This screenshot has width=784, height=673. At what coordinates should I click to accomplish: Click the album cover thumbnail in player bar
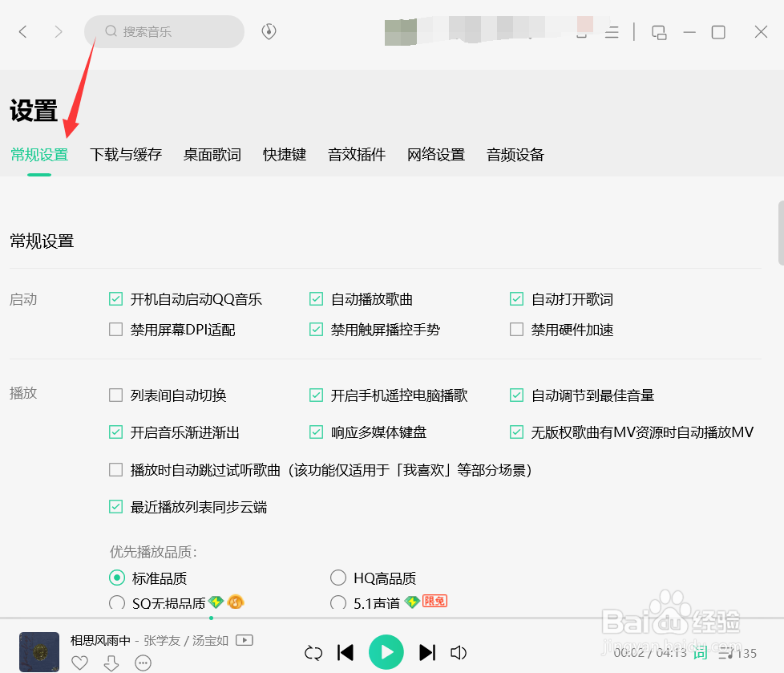click(x=39, y=652)
